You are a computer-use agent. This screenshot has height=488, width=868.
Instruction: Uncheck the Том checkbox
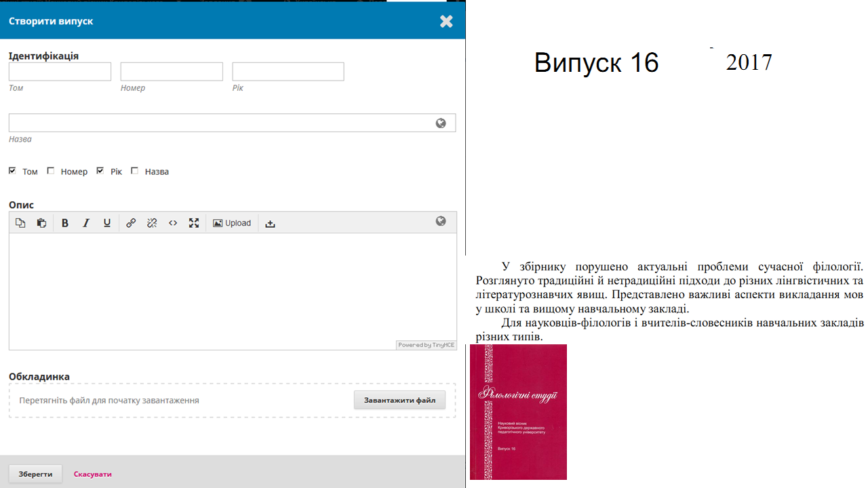[x=12, y=171]
